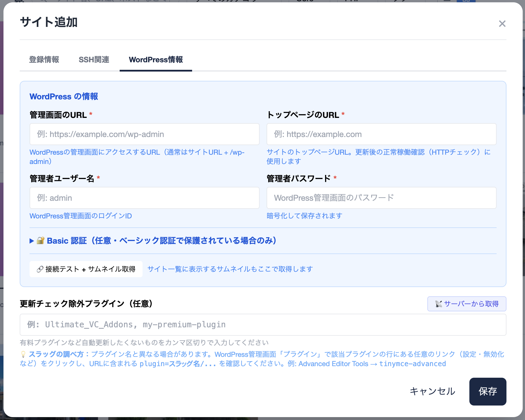Viewport: 525px width, 420px height.
Task: Focus the 管理者パスワード input field
Action: pyautogui.click(x=381, y=198)
